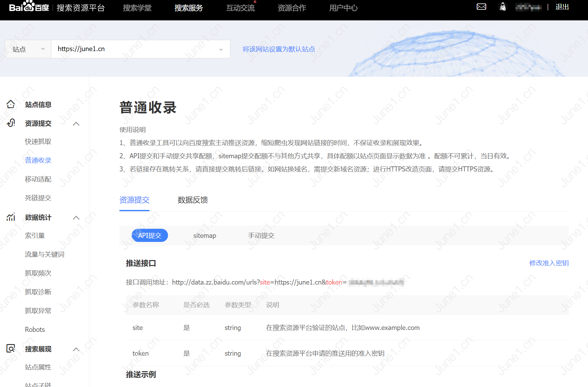Open 站点属性 in the sidebar

click(x=38, y=367)
